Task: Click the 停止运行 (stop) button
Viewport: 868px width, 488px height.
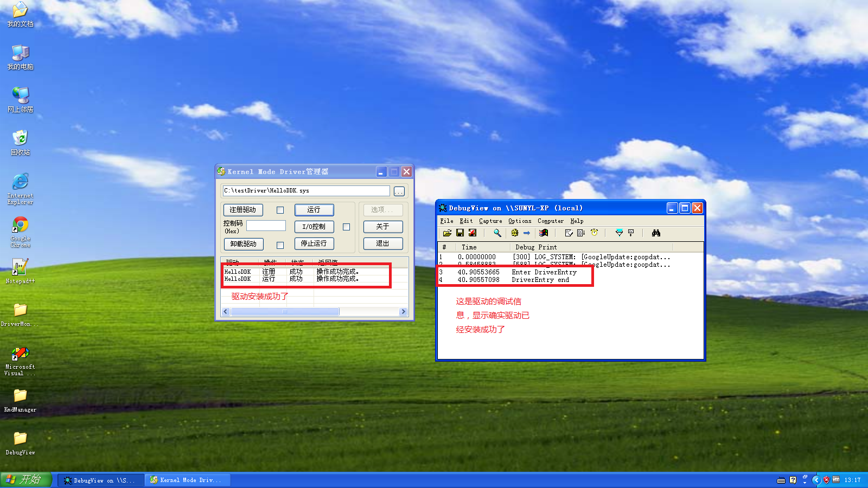Action: coord(314,243)
